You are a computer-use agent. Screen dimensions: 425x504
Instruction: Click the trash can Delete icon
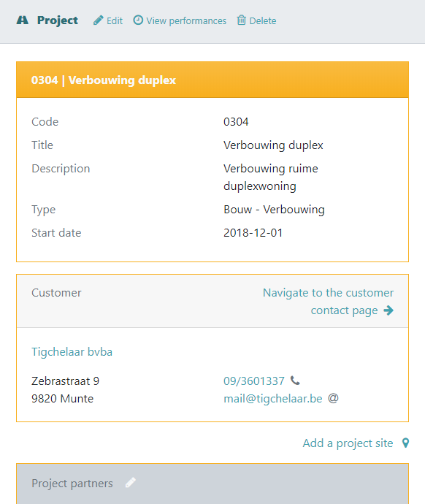241,20
